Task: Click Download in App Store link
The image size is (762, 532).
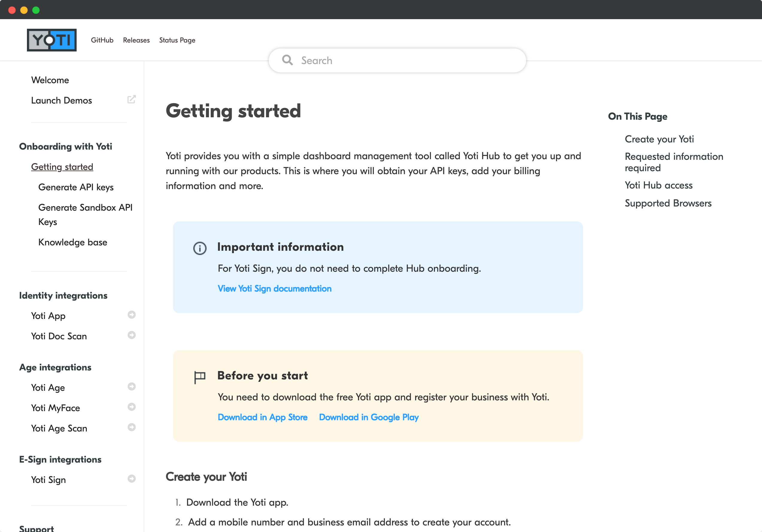Action: click(x=262, y=417)
